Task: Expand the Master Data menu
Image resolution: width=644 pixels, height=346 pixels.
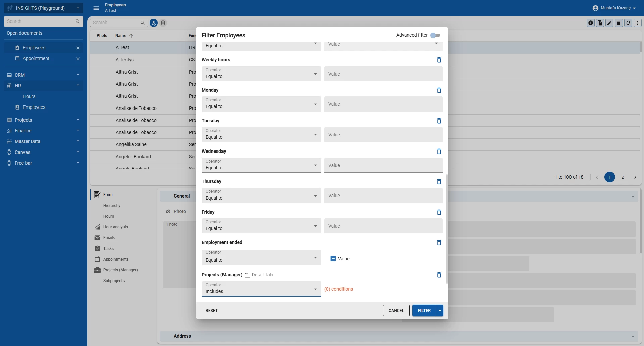Action: pos(43,141)
